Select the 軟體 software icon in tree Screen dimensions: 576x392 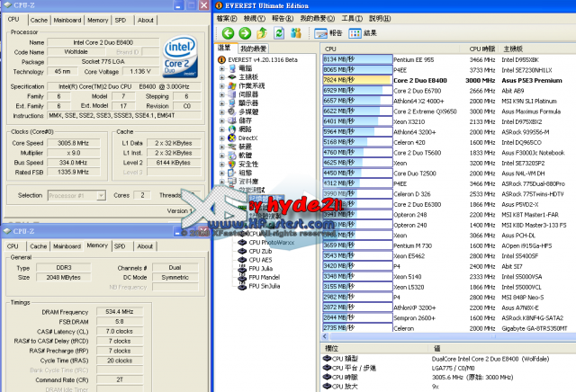pyautogui.click(x=232, y=156)
